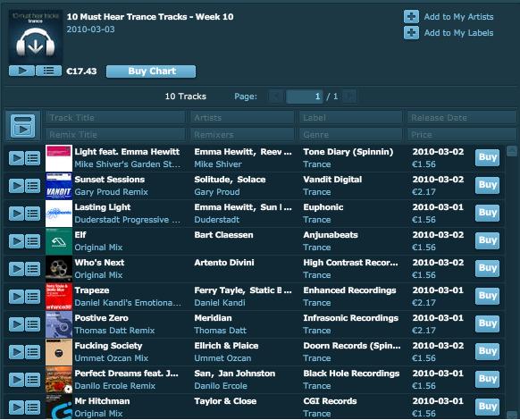The image size is (520, 420).
Task: Buy Light feat. Emma Hewitt
Action: point(487,157)
